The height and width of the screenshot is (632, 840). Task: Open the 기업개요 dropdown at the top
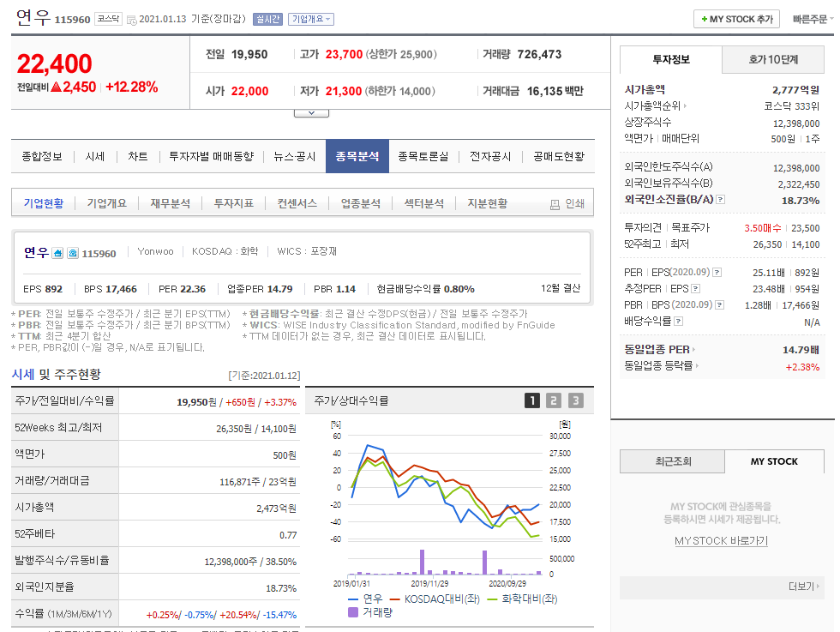[310, 20]
